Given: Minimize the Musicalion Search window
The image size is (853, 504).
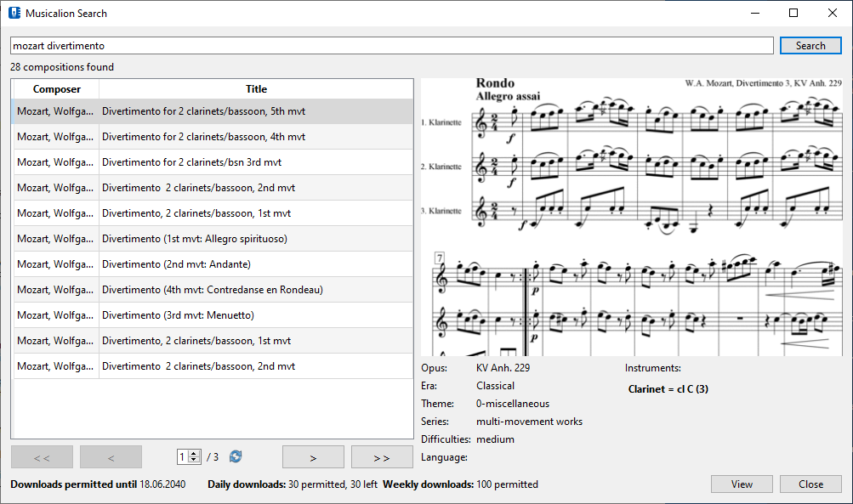Looking at the screenshot, I should coord(755,13).
